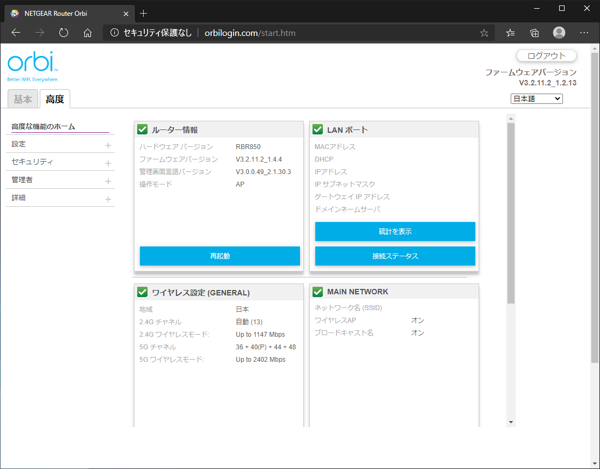Click the LAN ポート green check icon

[x=318, y=129]
